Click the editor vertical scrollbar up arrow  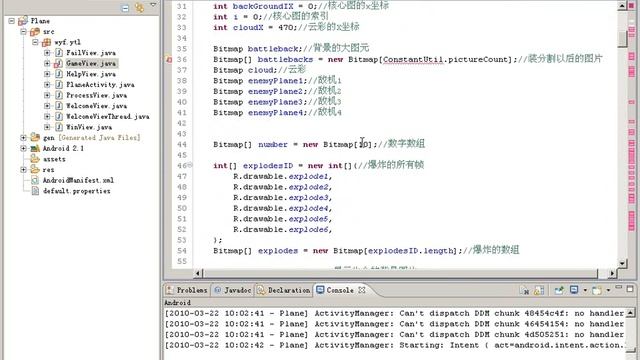point(622,5)
